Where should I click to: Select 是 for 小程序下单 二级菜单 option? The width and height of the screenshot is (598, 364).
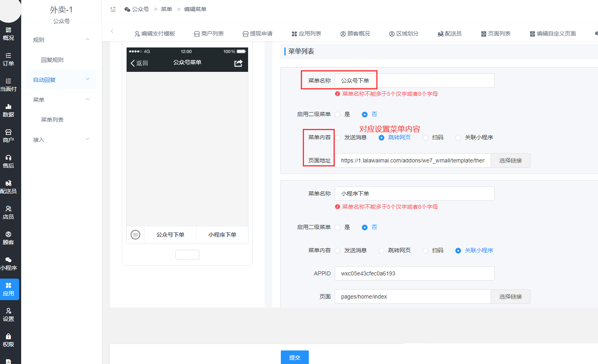tap(338, 227)
